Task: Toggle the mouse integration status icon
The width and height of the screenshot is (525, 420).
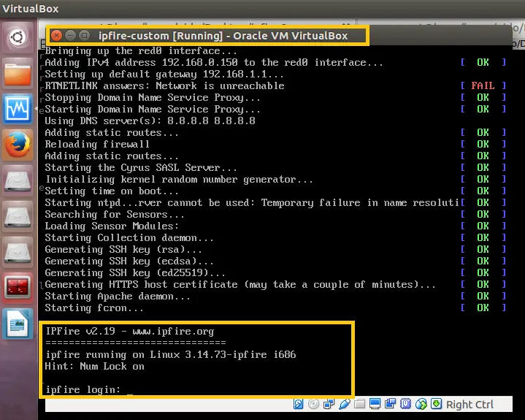Action: coord(421,404)
